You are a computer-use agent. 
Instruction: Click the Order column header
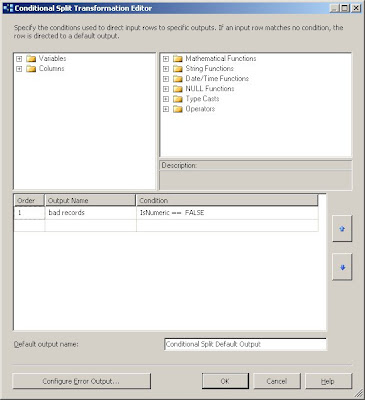click(x=29, y=200)
